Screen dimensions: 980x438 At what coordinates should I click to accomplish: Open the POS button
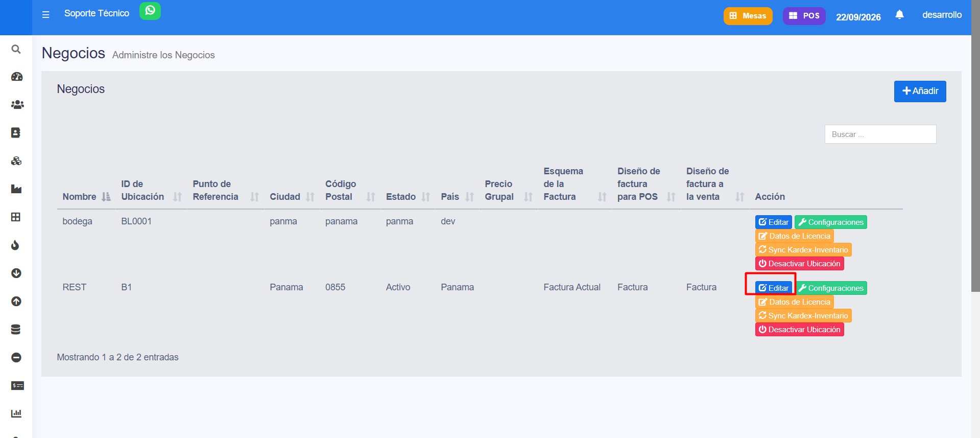click(804, 16)
